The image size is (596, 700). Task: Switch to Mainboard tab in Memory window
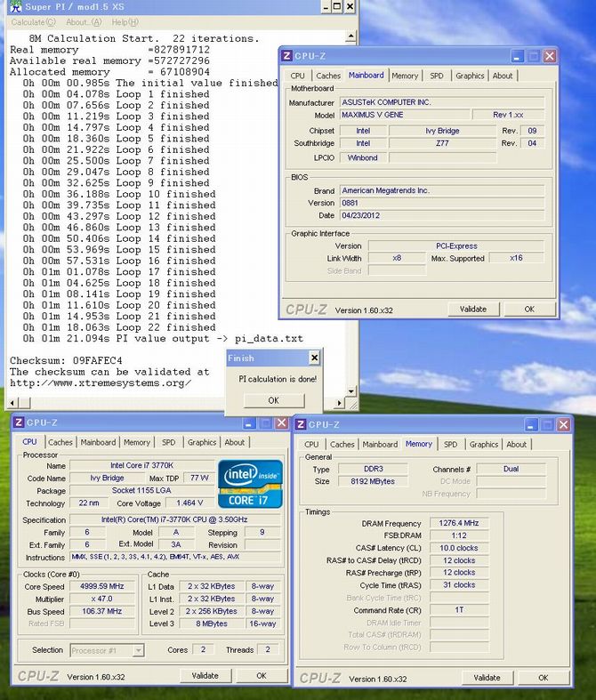click(380, 445)
